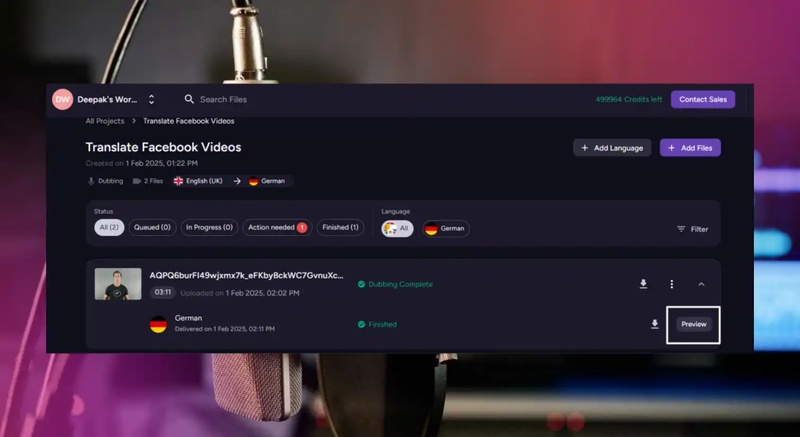Open the workspace switcher up-down arrows
Viewport: 800px width, 437px height.
coord(151,100)
